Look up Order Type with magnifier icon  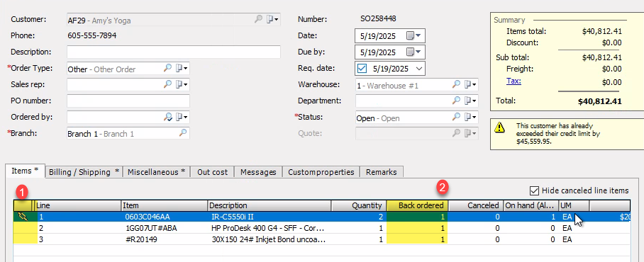167,69
